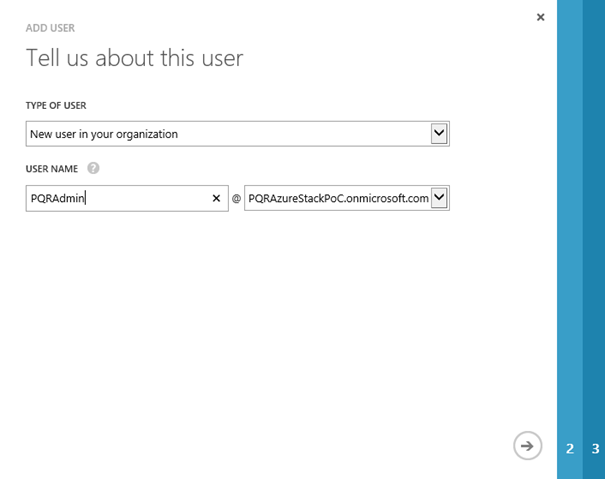Click the 'Tell us about this user' heading

(134, 58)
